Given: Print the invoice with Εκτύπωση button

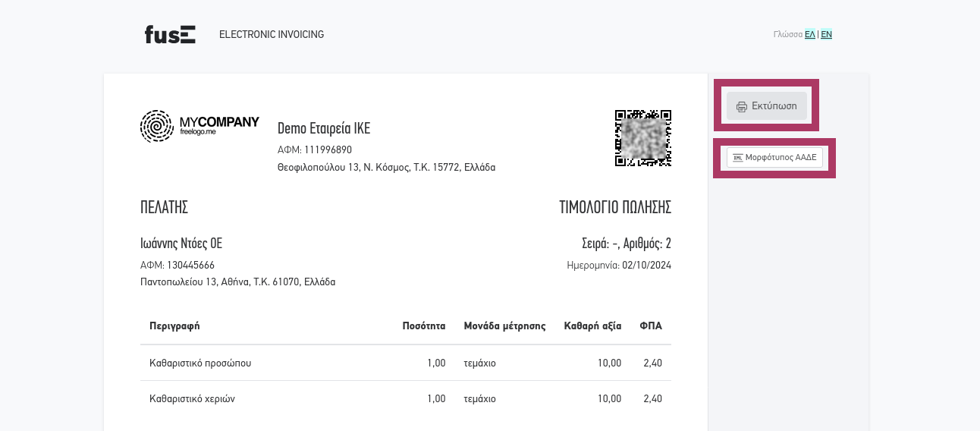Looking at the screenshot, I should point(767,105).
